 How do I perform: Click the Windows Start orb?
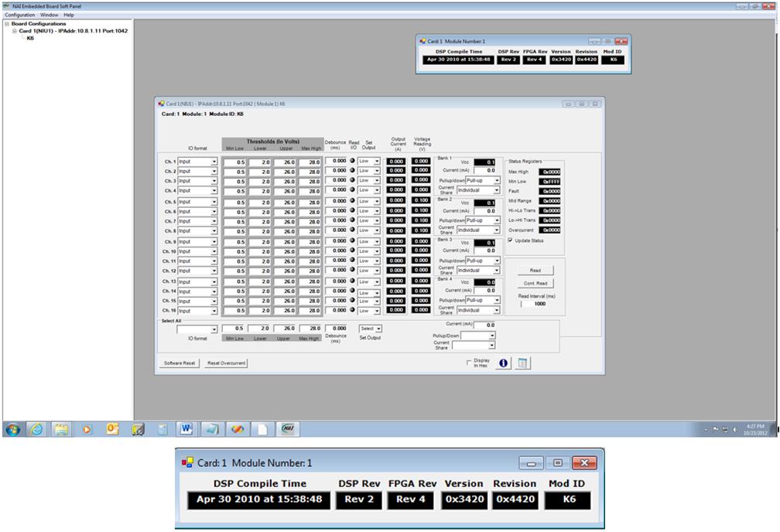pyautogui.click(x=12, y=429)
